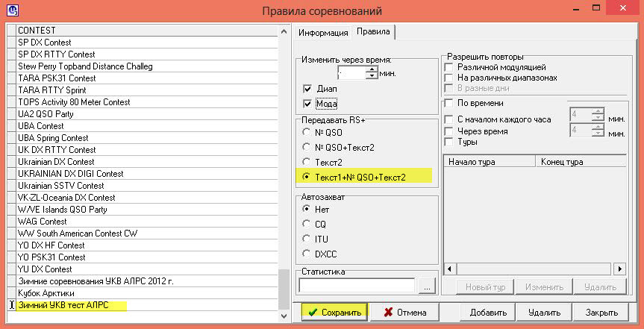Click the Сохранить save button
This screenshot has width=644, height=329.
(335, 312)
